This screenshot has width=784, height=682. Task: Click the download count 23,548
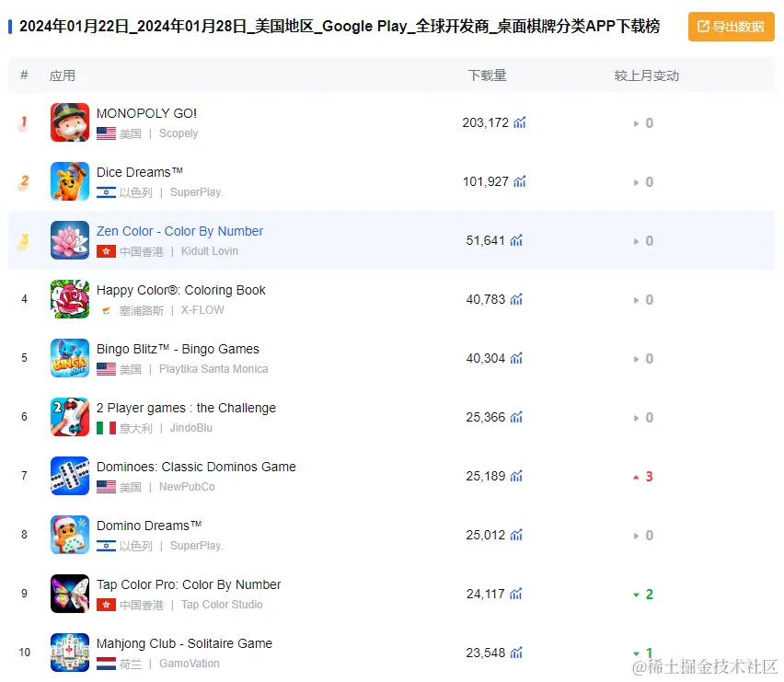click(486, 653)
